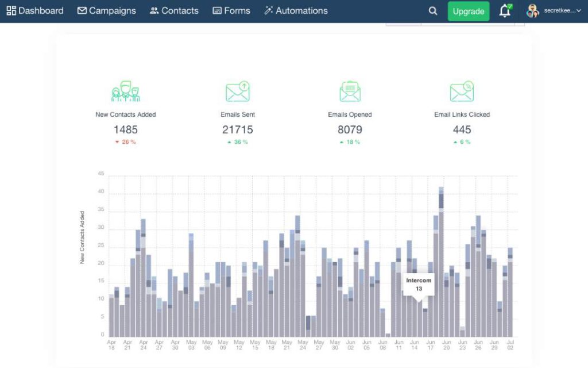Click the 1485 new contacts value
This screenshot has width=588, height=368.
[x=126, y=129]
